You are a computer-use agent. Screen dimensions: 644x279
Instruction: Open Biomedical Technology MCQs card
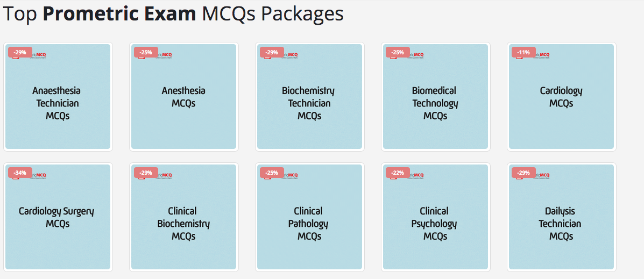coord(435,96)
